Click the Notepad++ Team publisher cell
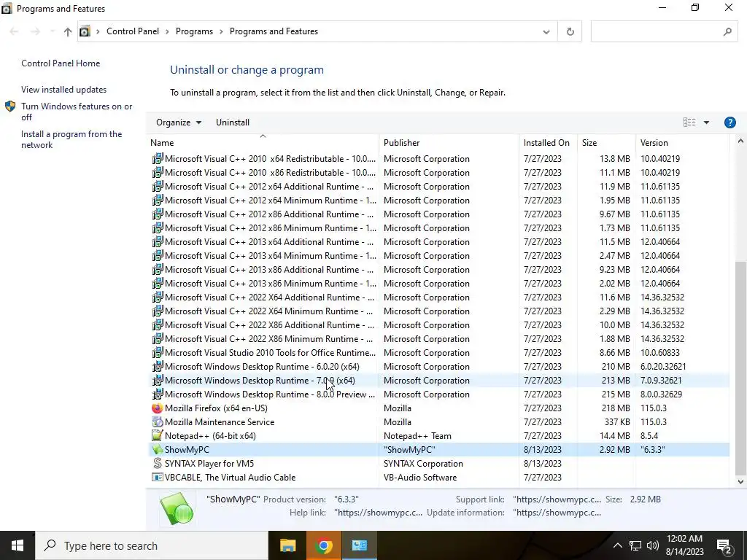The height and width of the screenshot is (560, 747). (417, 436)
